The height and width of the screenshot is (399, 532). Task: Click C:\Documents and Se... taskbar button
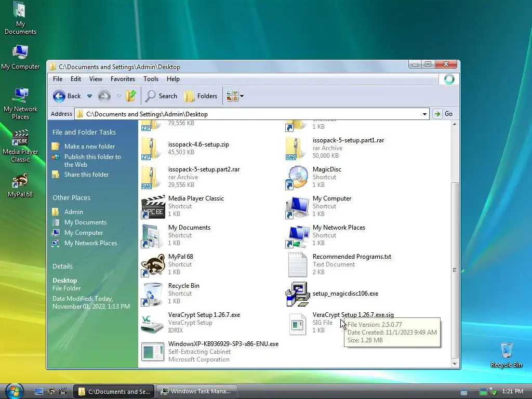[114, 392]
